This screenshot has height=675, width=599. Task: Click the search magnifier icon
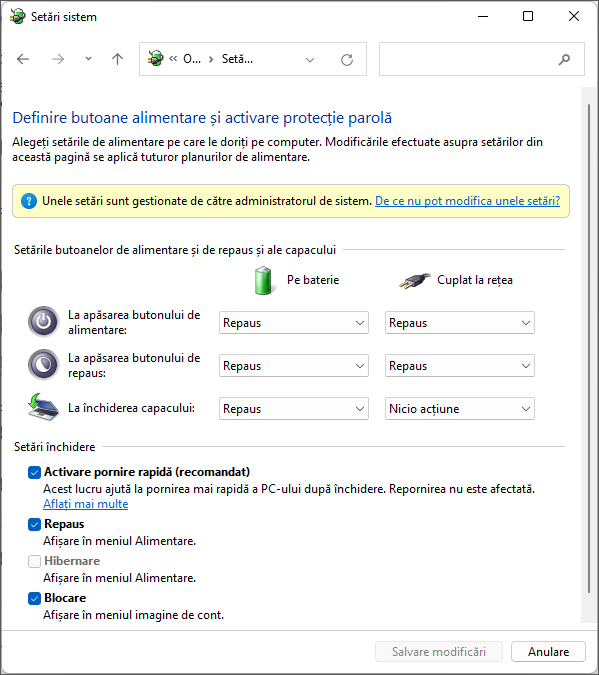tap(564, 59)
